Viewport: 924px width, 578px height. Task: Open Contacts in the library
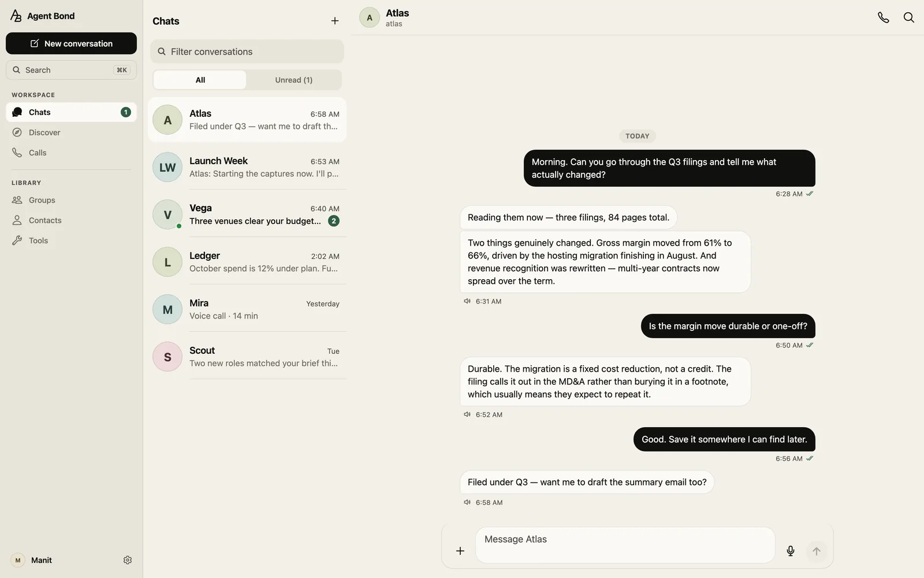pos(71,220)
